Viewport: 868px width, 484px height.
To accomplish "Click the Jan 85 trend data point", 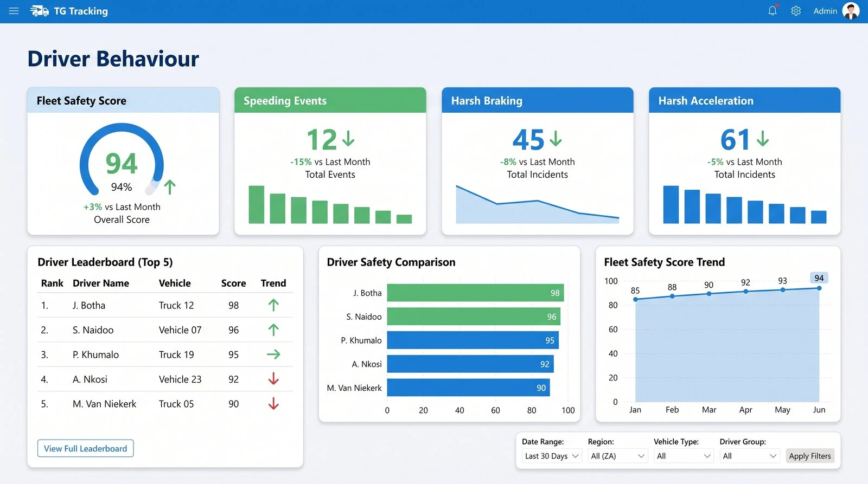I will click(635, 299).
